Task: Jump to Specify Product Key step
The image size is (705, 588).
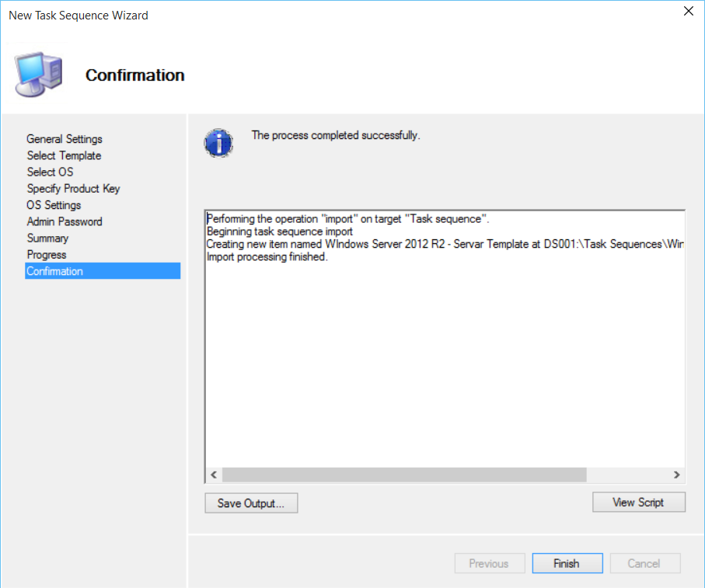Action: coord(73,189)
